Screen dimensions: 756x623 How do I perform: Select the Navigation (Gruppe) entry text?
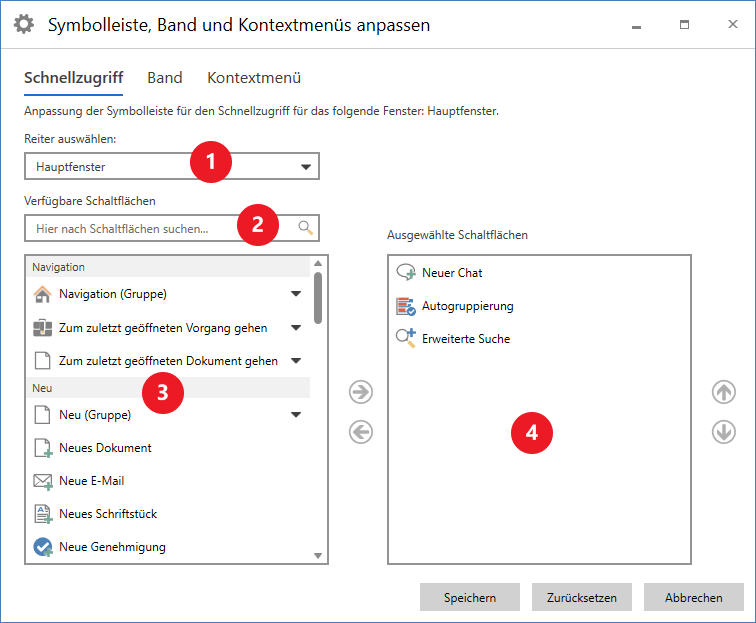(x=113, y=294)
